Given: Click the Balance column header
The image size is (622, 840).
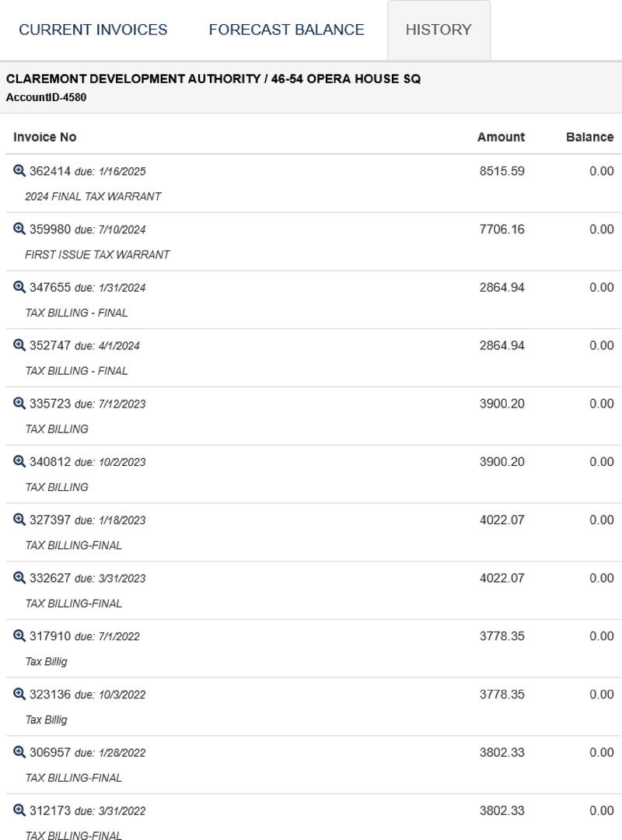Looking at the screenshot, I should click(x=589, y=137).
